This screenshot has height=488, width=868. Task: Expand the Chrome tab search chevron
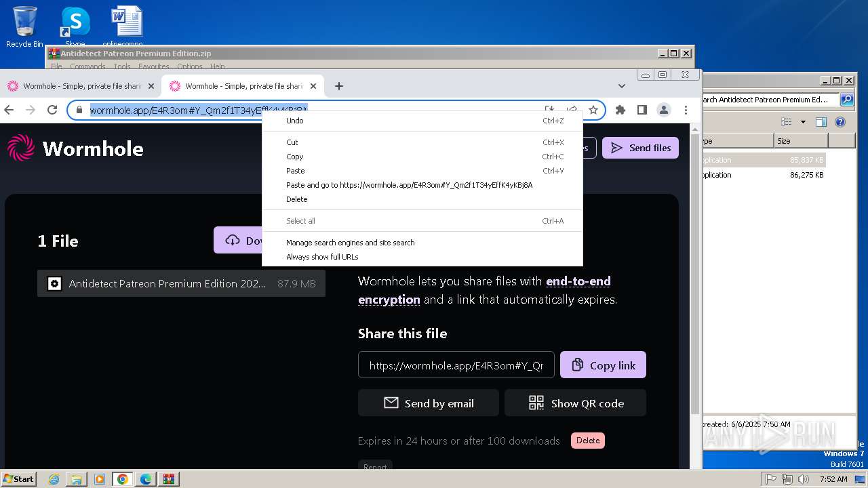click(622, 86)
